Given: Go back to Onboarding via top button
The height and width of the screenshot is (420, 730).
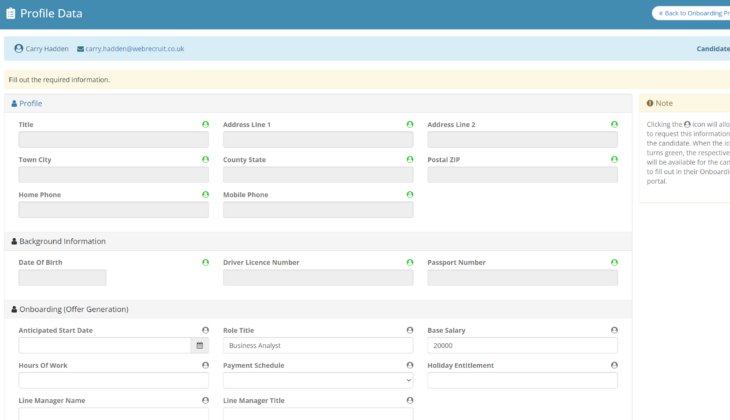Looking at the screenshot, I should [693, 13].
